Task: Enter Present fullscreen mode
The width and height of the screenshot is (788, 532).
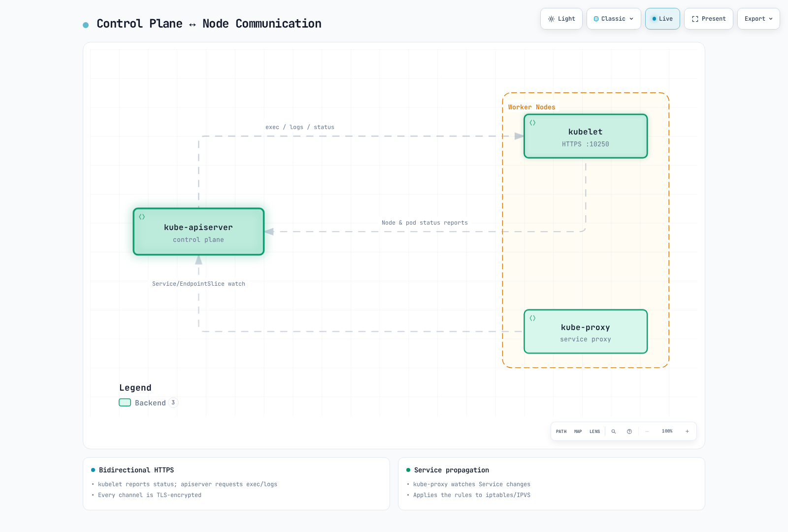Action: pyautogui.click(x=709, y=19)
